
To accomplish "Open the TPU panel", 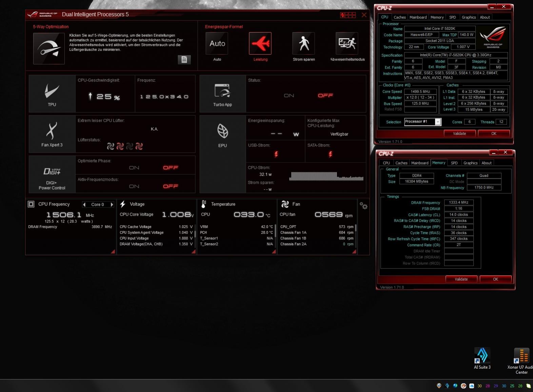I will click(52, 94).
